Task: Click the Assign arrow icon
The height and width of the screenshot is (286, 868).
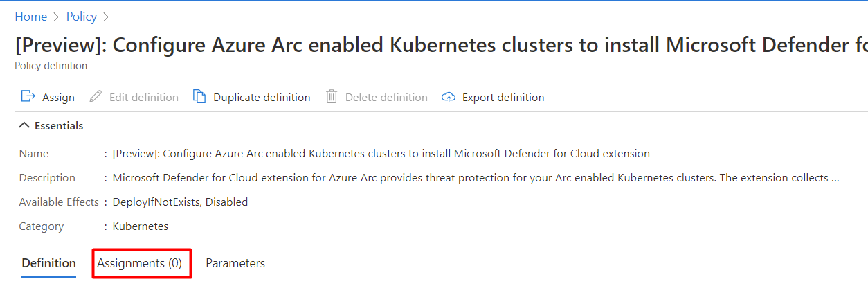Action: click(x=28, y=97)
